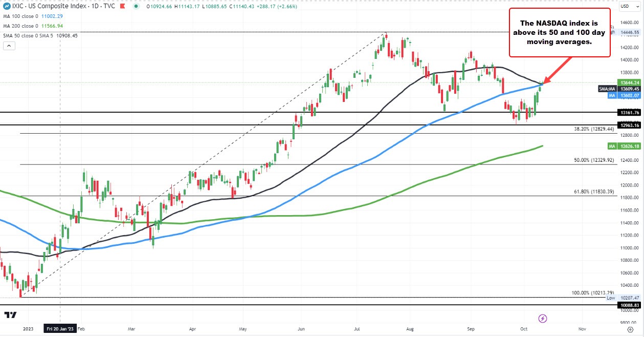Click the Fri 20 Jan '23 date marker
The width and height of the screenshot is (644, 337).
pos(60,327)
